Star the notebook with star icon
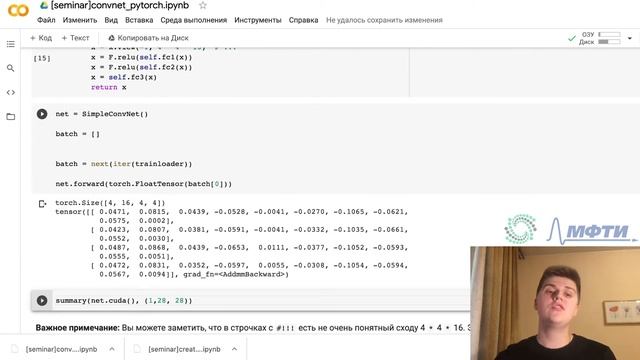Viewport: 640px width, 360px height. coord(203,6)
